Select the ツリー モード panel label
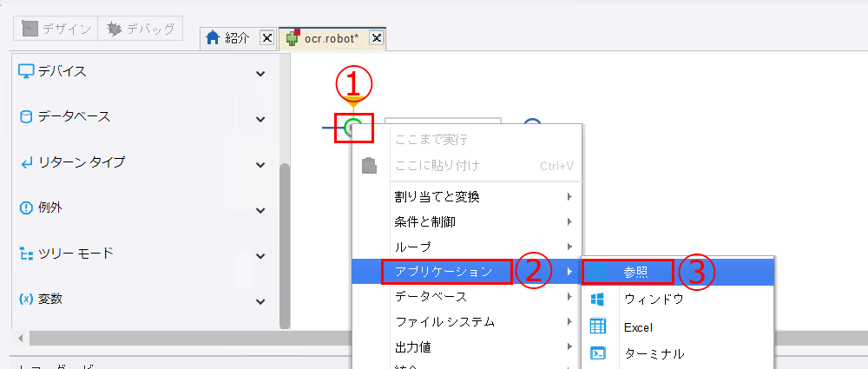 click(76, 254)
